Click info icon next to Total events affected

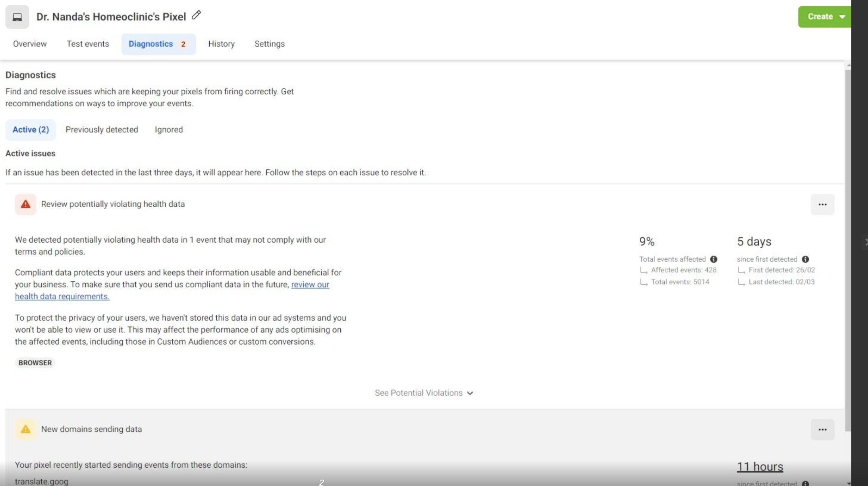pyautogui.click(x=714, y=259)
